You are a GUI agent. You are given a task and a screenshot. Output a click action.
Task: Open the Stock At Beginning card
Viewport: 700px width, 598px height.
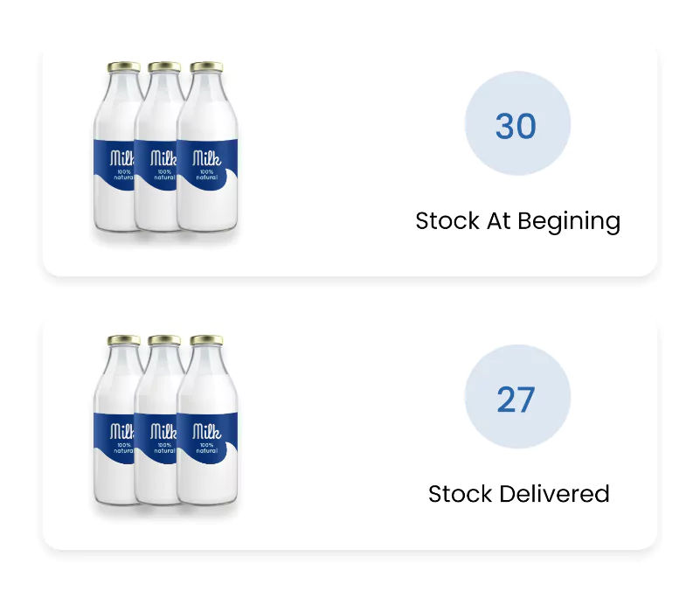350,159
